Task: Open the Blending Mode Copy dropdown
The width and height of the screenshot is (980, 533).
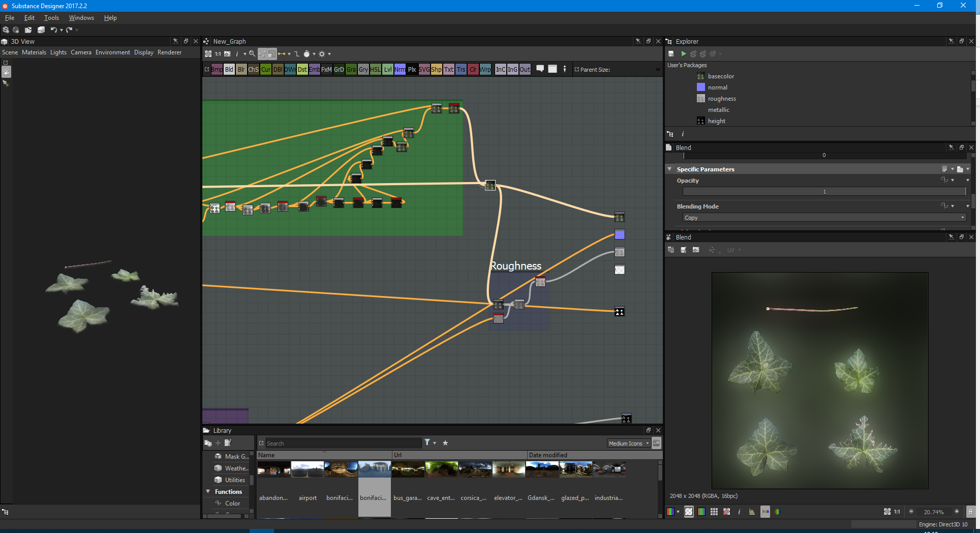Action: pos(823,218)
